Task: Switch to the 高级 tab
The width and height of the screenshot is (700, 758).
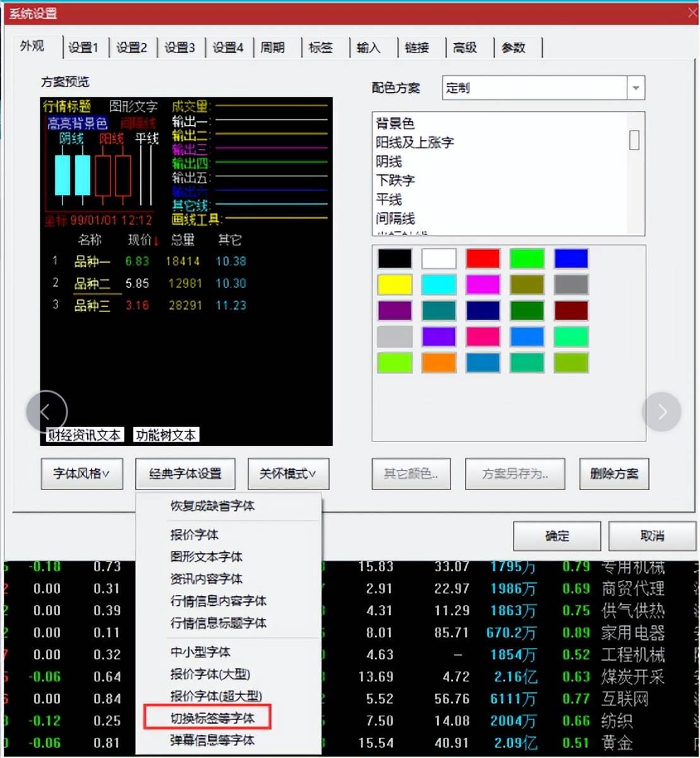Action: [x=466, y=47]
